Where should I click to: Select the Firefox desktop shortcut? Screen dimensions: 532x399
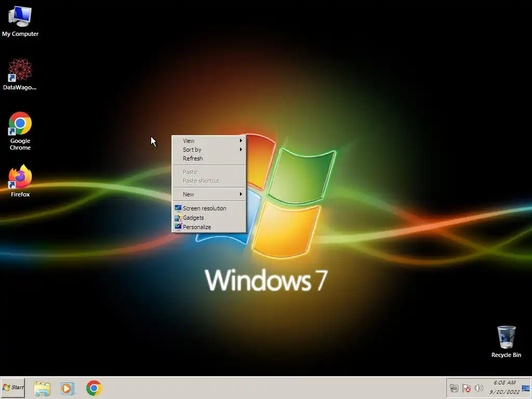(x=20, y=181)
